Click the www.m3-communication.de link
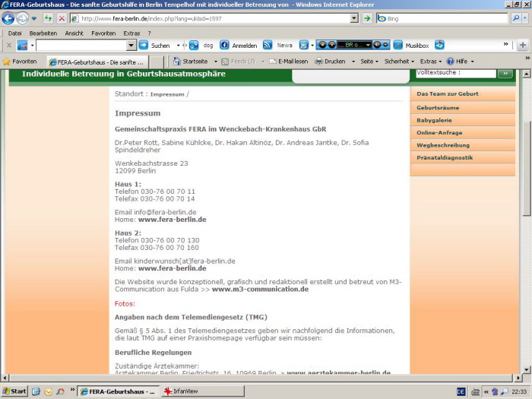Image resolution: width=532 pixels, height=399 pixels. [x=260, y=289]
